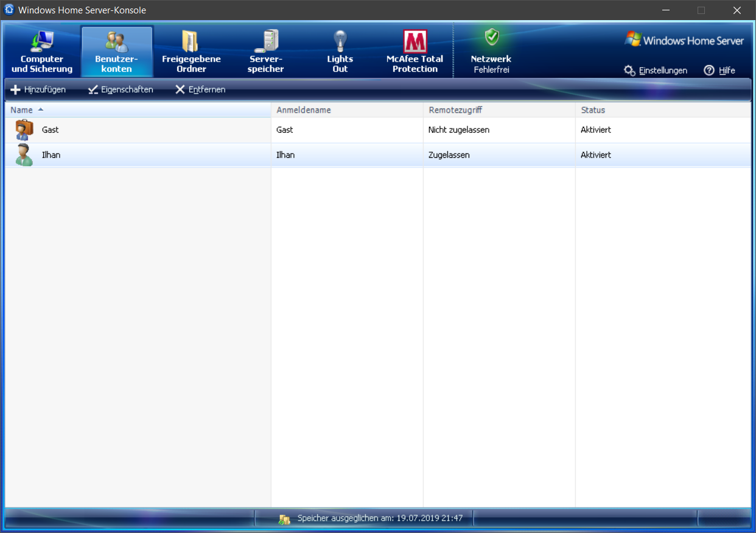The height and width of the screenshot is (533, 756).
Task: Click Hinzufügen to add a user
Action: [x=38, y=90]
